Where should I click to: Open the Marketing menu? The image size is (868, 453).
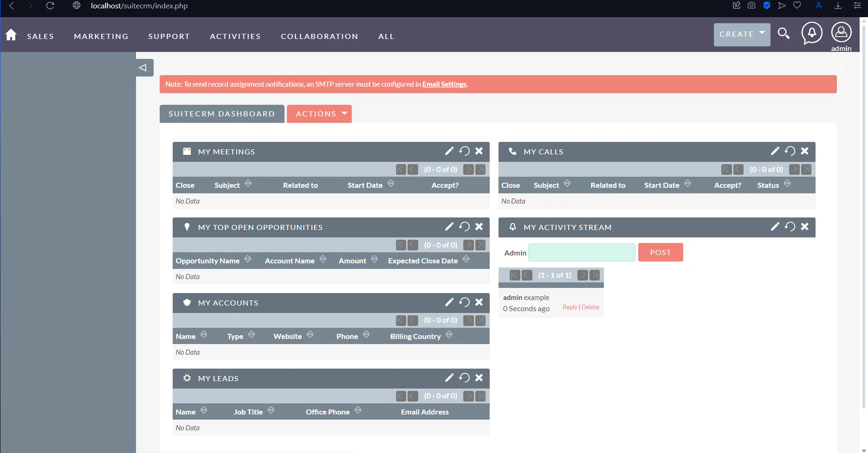101,36
